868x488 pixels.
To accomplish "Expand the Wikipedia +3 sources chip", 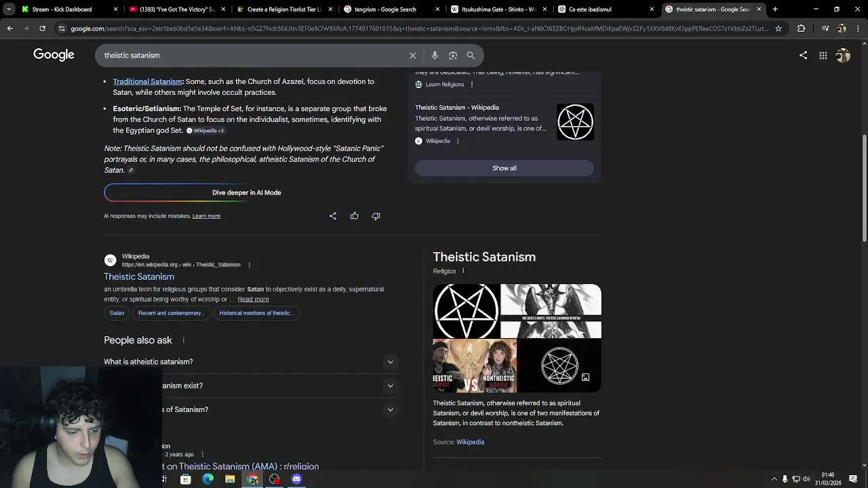I will click(x=205, y=131).
